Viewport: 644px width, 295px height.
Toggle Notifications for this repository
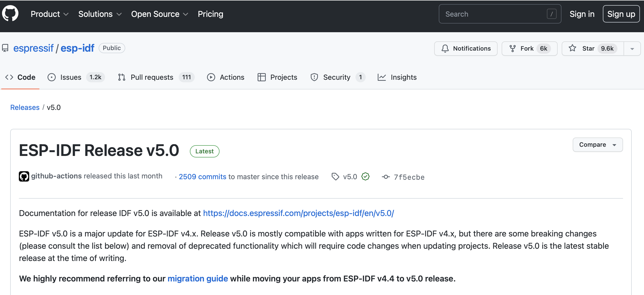465,48
